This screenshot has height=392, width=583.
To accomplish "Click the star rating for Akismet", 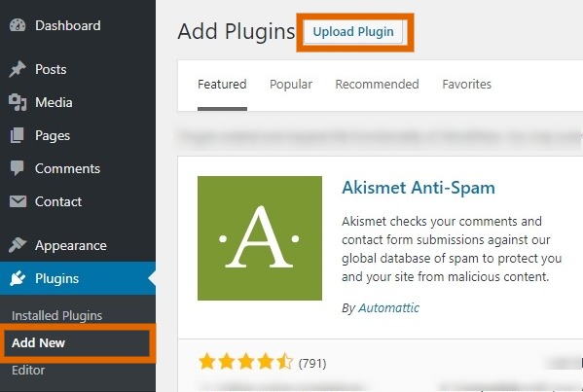I will coord(246,362).
